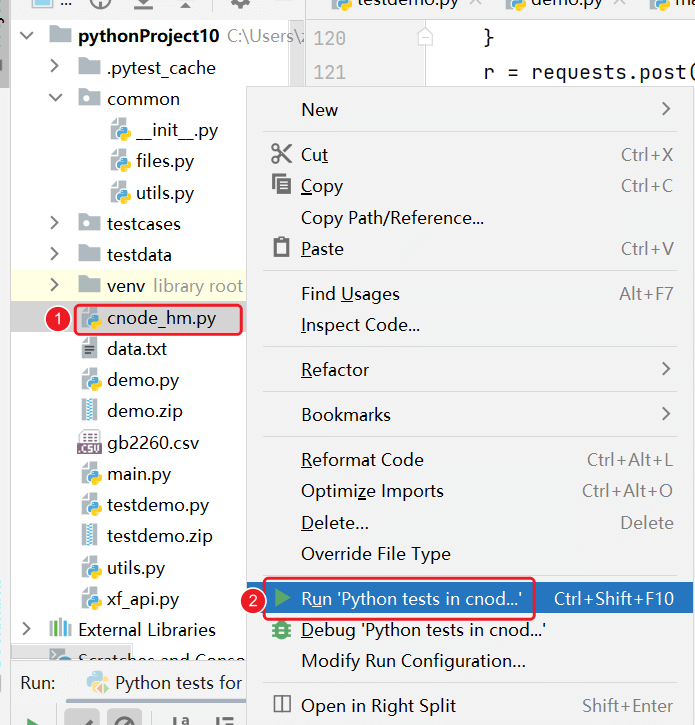695x725 pixels.
Task: Select Inspect Code menu entry
Action: [x=470, y=325]
